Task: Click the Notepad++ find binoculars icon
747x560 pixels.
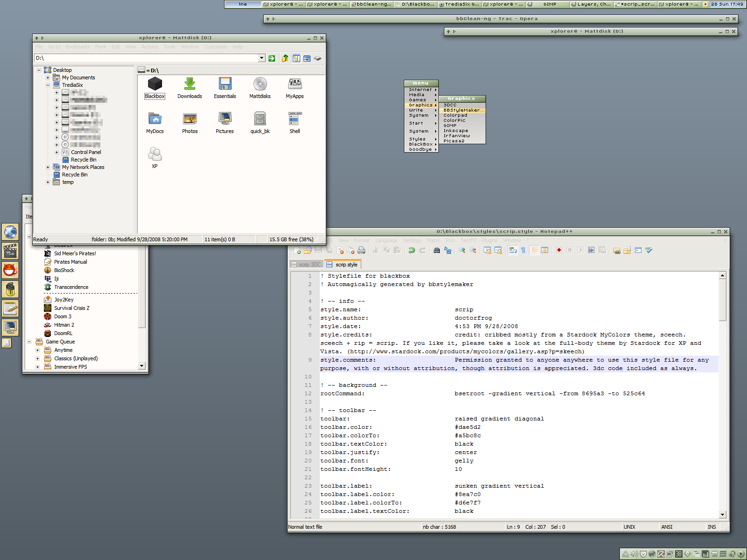Action: tap(437, 250)
